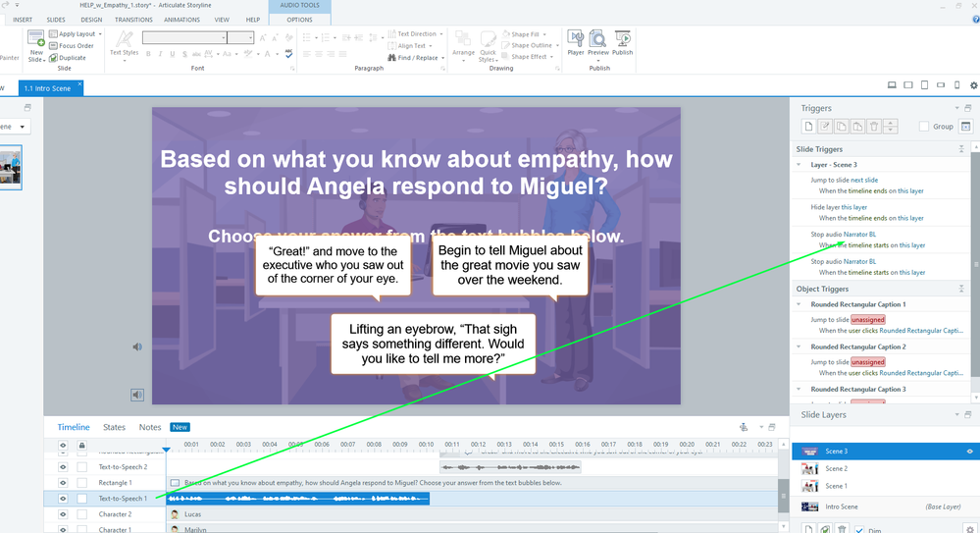Expand Align Text dropdown
Viewport: 980px width, 533px height.
(430, 46)
